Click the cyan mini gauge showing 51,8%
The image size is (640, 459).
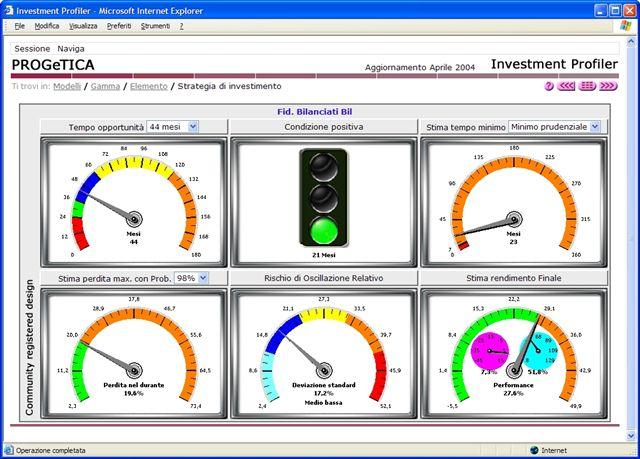coord(538,351)
